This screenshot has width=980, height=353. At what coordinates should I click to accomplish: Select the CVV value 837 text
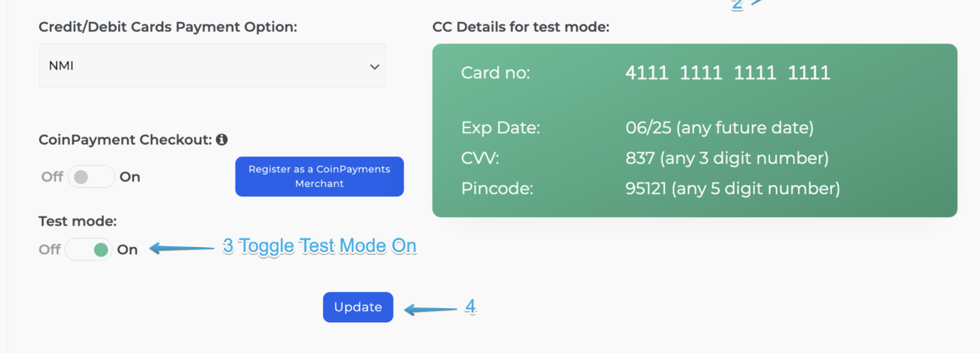coord(640,158)
